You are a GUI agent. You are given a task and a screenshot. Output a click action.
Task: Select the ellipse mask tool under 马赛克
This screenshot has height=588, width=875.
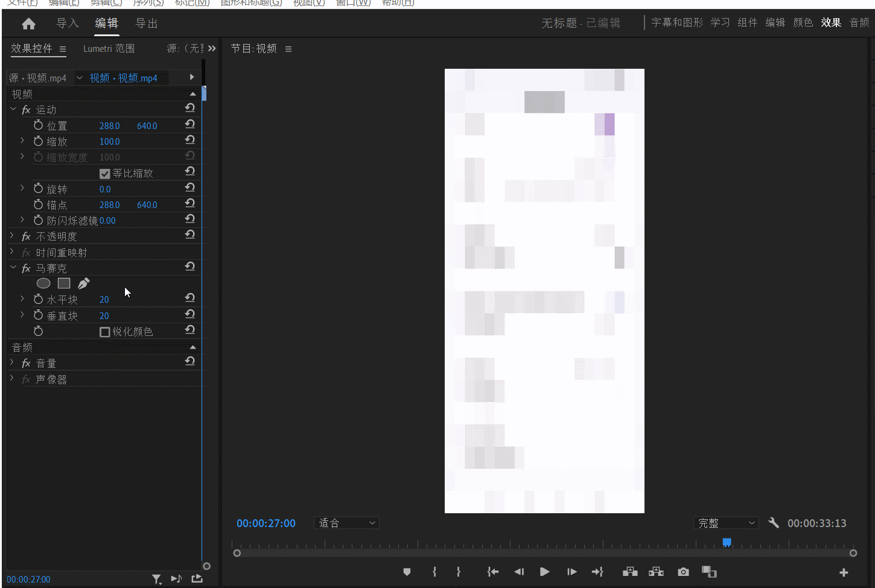(43, 283)
